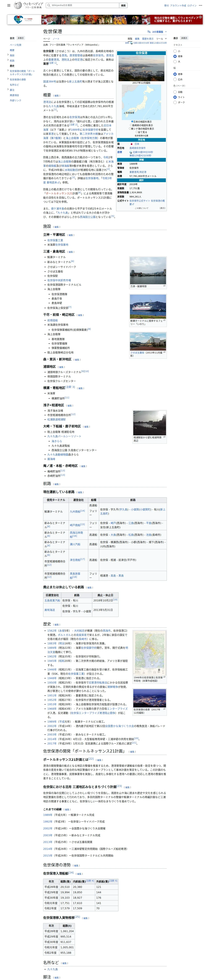210x980 pixels.
Task: Open the 五島産業汽船 link
Action: (52, 600)
